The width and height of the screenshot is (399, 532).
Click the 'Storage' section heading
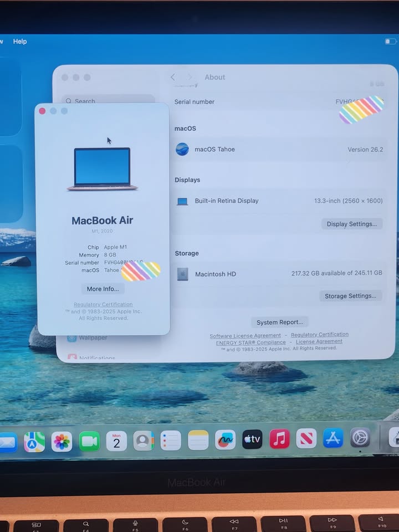tap(187, 253)
